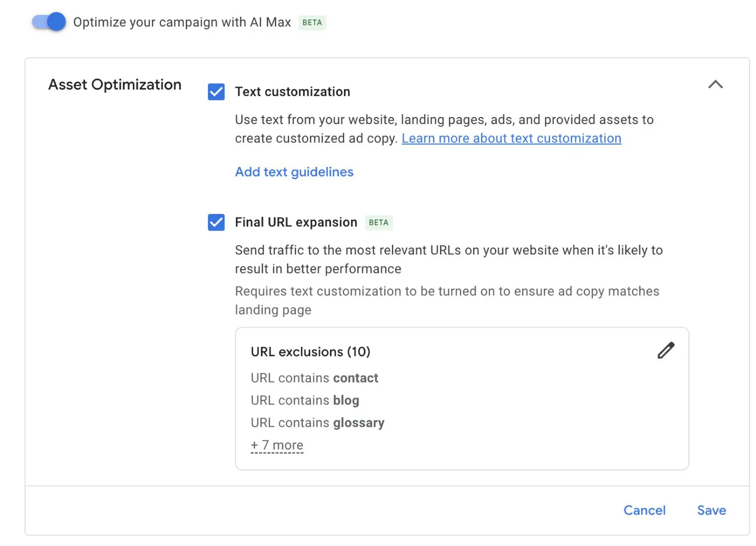Click Optimize your campaign with AI Max text

click(x=182, y=22)
